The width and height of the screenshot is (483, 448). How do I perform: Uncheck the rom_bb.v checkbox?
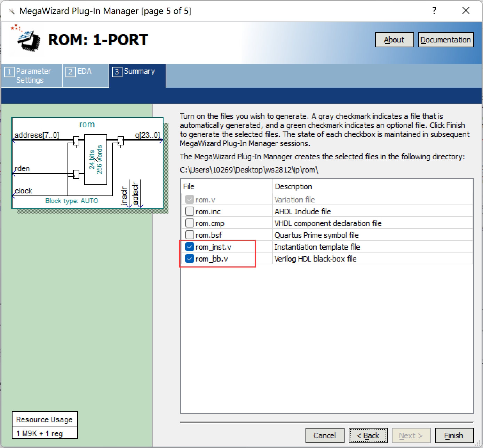[190, 258]
